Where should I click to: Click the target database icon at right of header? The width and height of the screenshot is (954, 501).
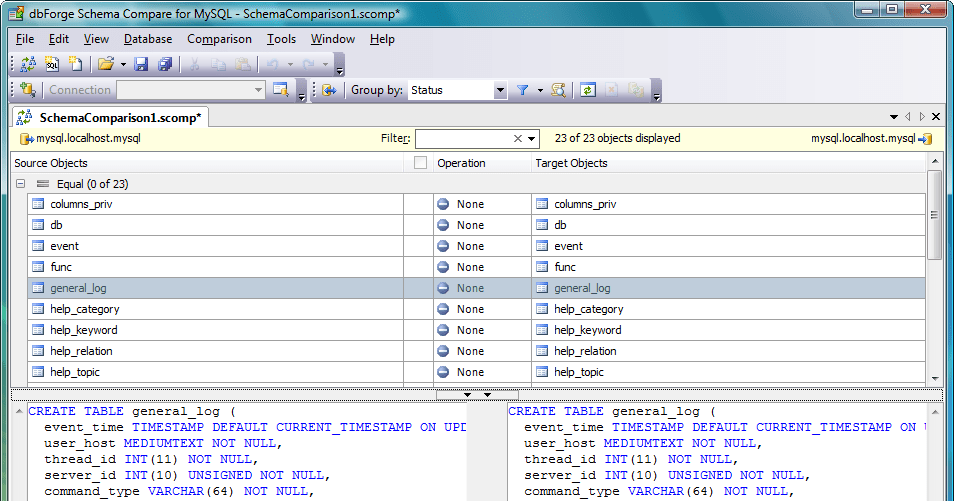(x=925, y=139)
